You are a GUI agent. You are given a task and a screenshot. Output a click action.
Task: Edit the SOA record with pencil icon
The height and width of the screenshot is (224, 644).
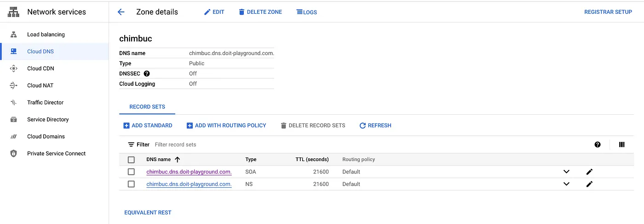[589, 172]
